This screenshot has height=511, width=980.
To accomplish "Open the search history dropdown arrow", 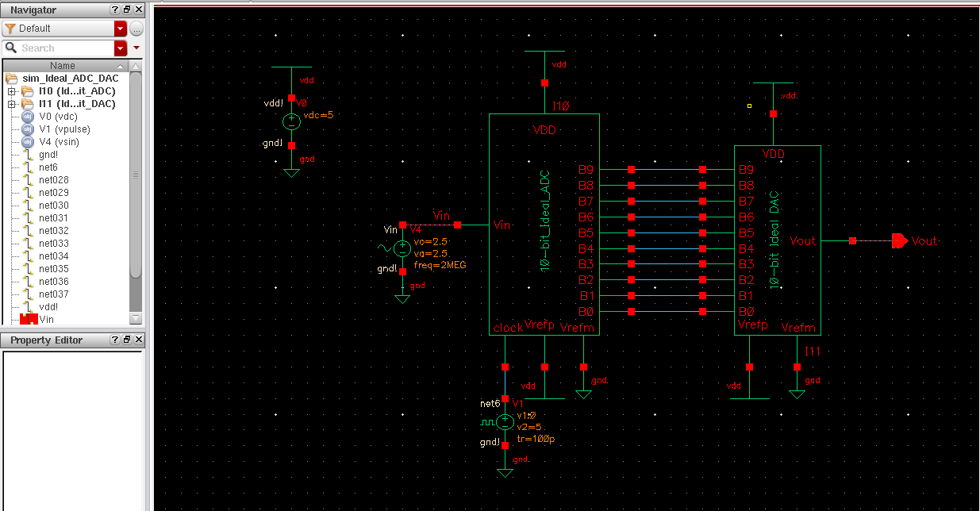I will (x=121, y=48).
